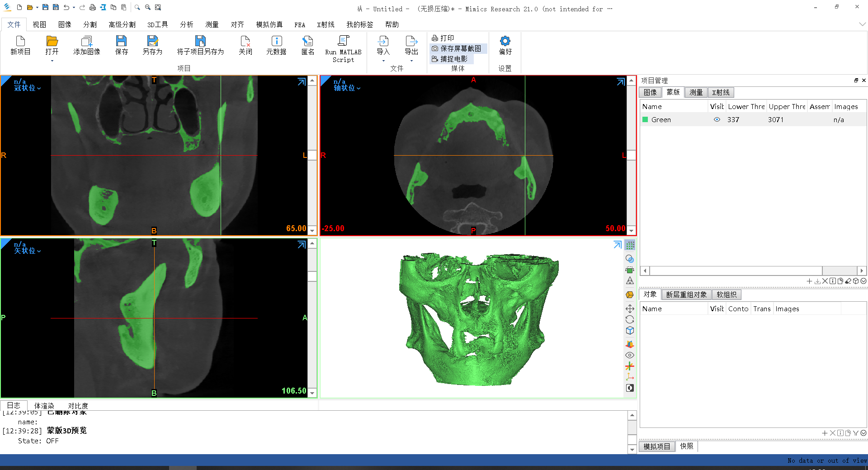The width and height of the screenshot is (868, 470).
Task: Open the 视图 menu tab
Action: (x=39, y=24)
